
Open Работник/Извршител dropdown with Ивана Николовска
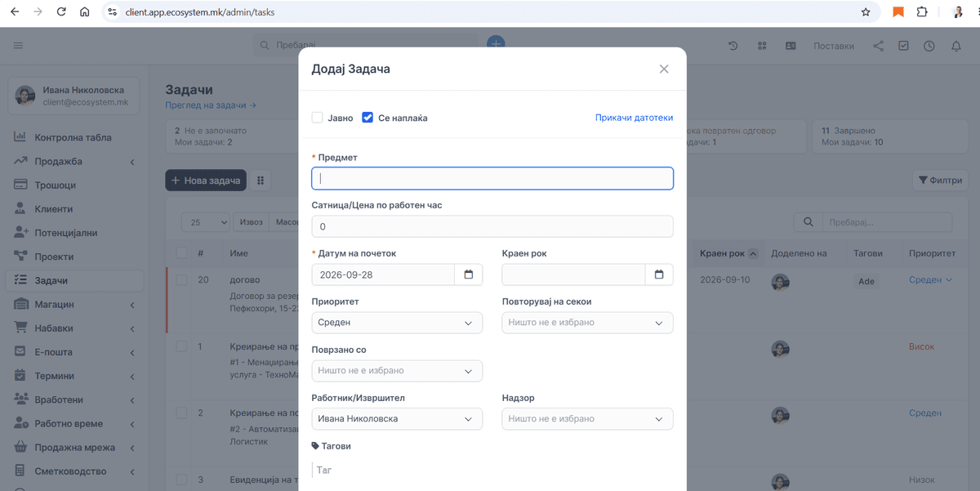pos(397,419)
